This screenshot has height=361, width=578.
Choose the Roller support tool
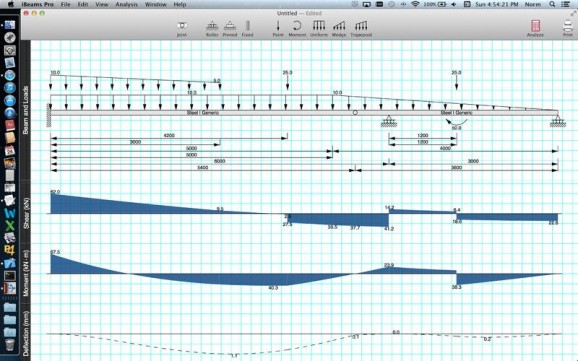pos(212,28)
